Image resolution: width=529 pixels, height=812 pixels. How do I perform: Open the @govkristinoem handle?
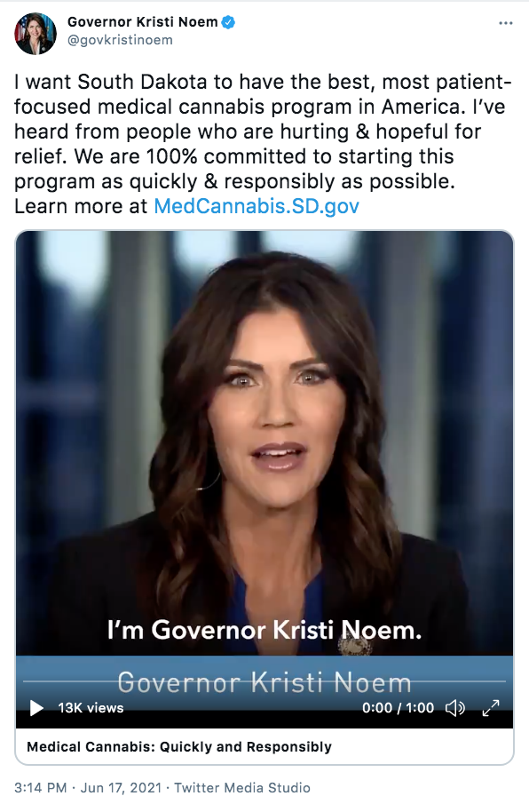coord(120,40)
